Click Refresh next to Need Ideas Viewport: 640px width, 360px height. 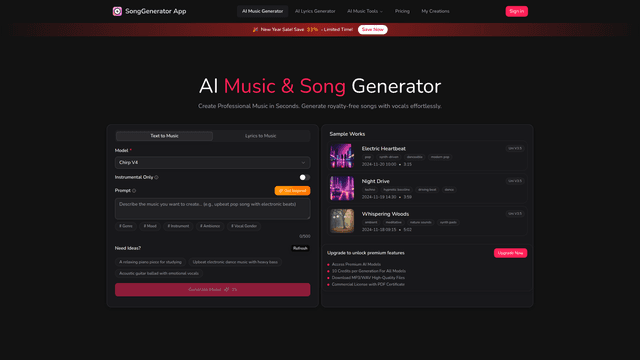click(x=300, y=248)
